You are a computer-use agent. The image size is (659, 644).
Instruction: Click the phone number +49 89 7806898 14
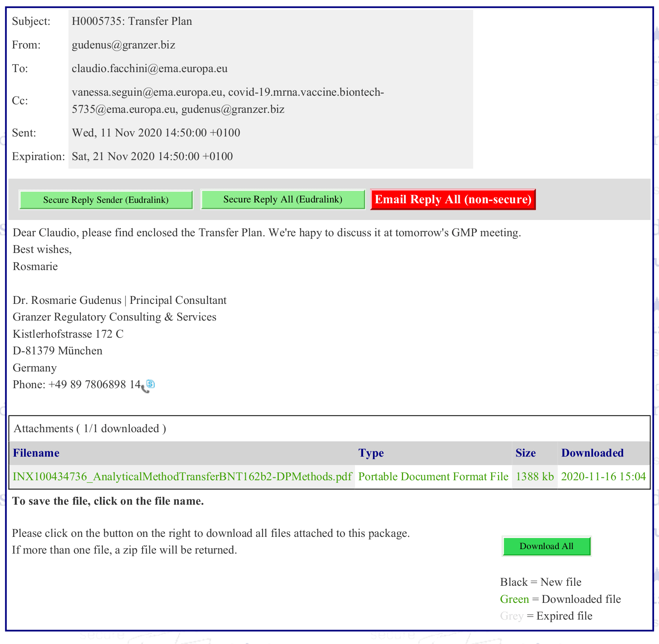coord(94,385)
